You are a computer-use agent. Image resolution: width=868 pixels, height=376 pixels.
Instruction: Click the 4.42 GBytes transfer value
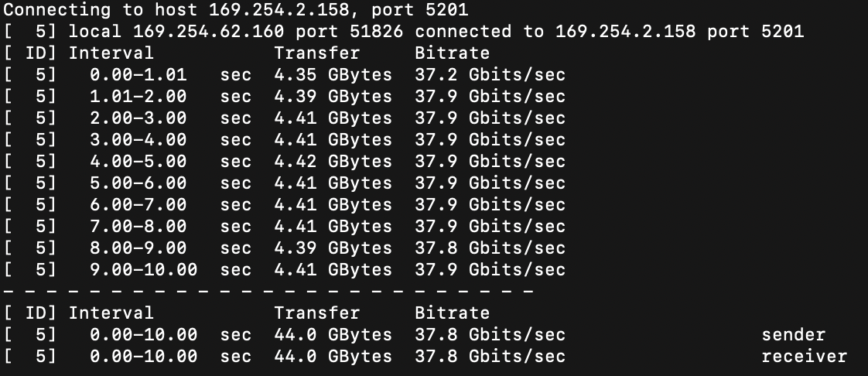[x=333, y=162]
